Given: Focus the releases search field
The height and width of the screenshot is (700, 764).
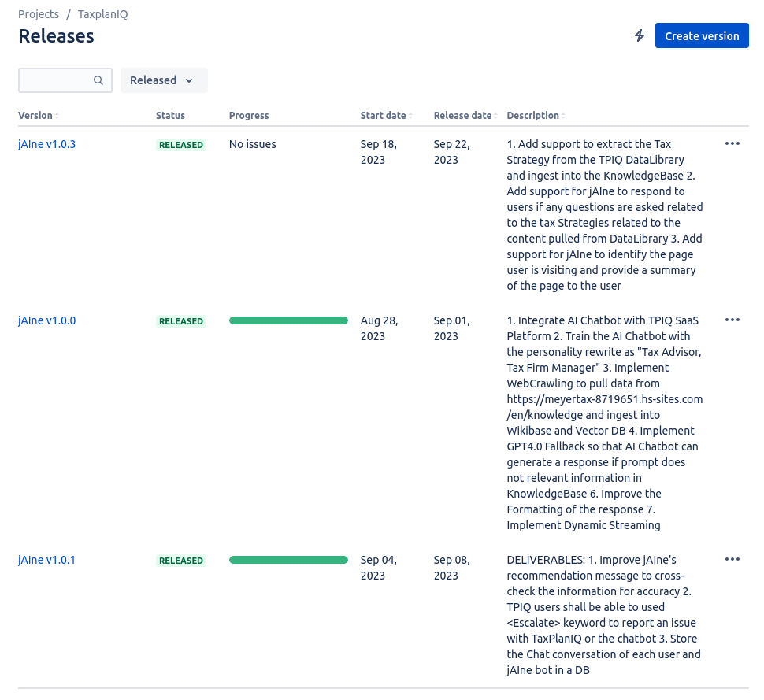Looking at the screenshot, I should tap(65, 80).
